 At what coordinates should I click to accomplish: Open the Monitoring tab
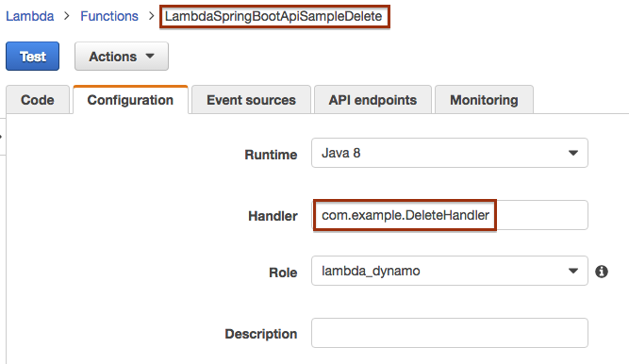pyautogui.click(x=484, y=100)
